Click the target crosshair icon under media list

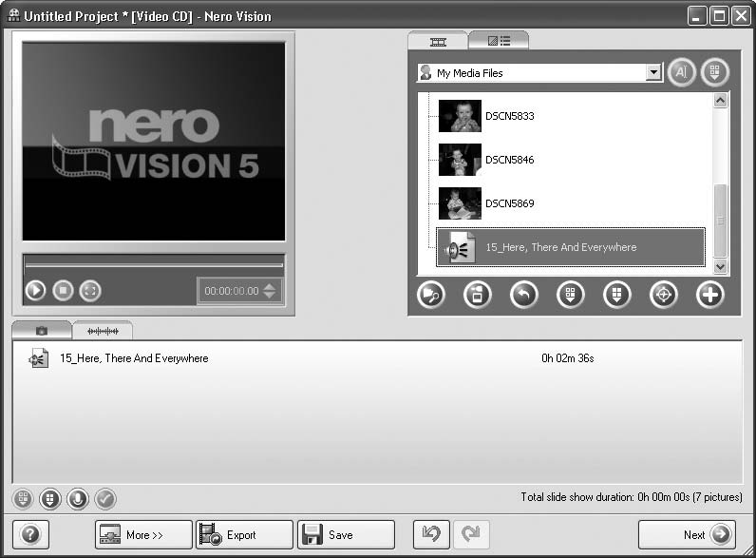pos(663,295)
